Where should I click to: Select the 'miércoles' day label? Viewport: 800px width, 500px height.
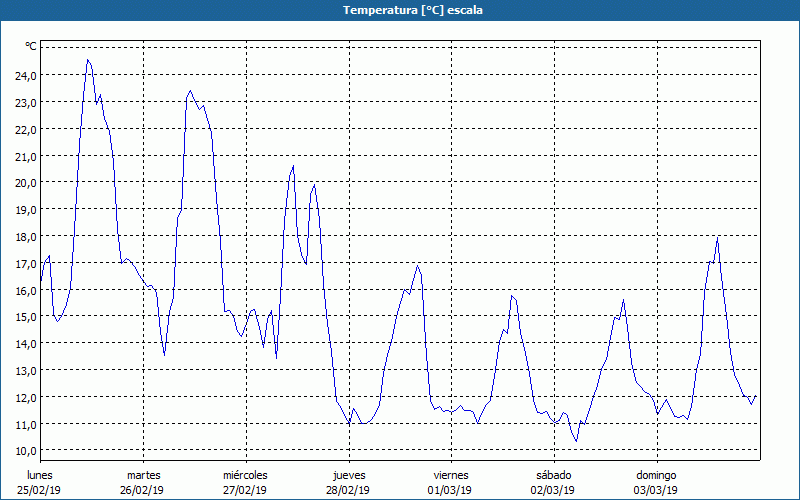(245, 475)
